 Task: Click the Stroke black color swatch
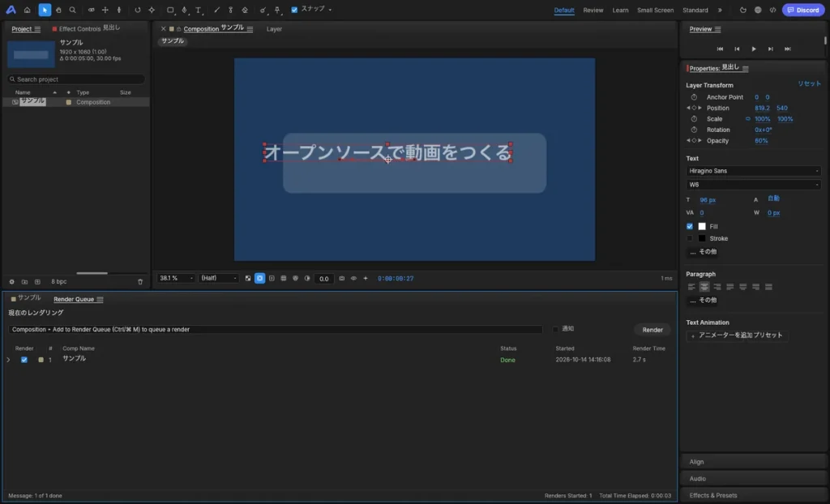pos(702,239)
